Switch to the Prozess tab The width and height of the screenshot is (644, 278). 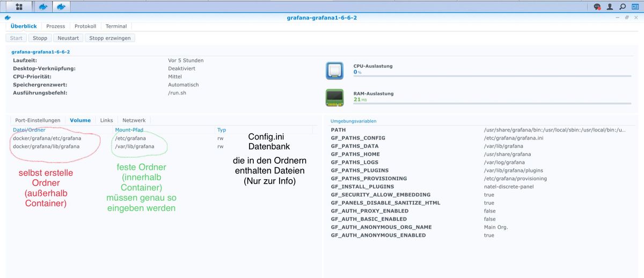pyautogui.click(x=55, y=26)
